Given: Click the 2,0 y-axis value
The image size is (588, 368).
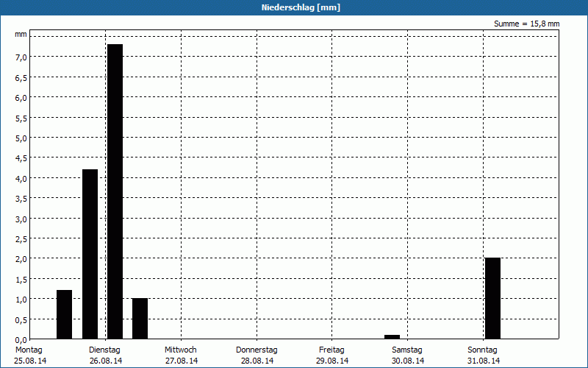Looking at the screenshot, I should click(x=21, y=259).
